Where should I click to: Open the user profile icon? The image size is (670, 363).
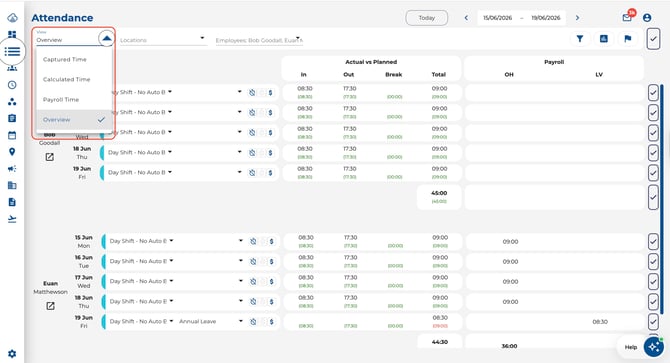pos(647,18)
